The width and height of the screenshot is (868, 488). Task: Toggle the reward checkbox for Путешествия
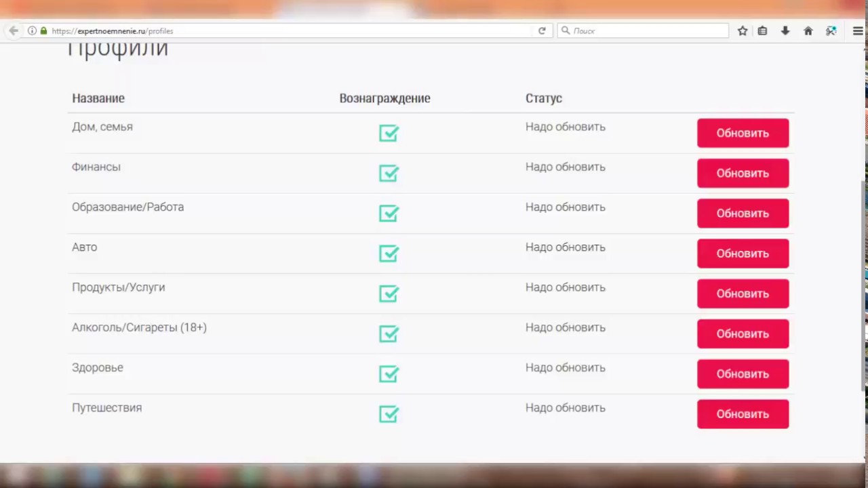389,414
